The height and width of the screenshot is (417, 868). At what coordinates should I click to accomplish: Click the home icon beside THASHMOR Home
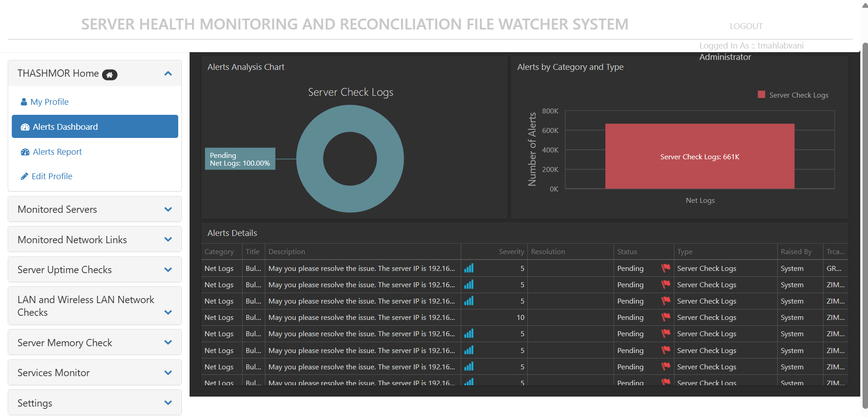coord(110,75)
